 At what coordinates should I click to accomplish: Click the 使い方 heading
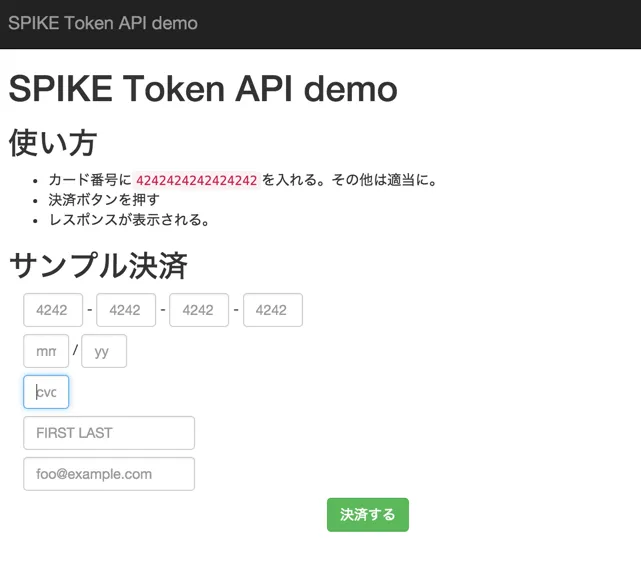(53, 143)
